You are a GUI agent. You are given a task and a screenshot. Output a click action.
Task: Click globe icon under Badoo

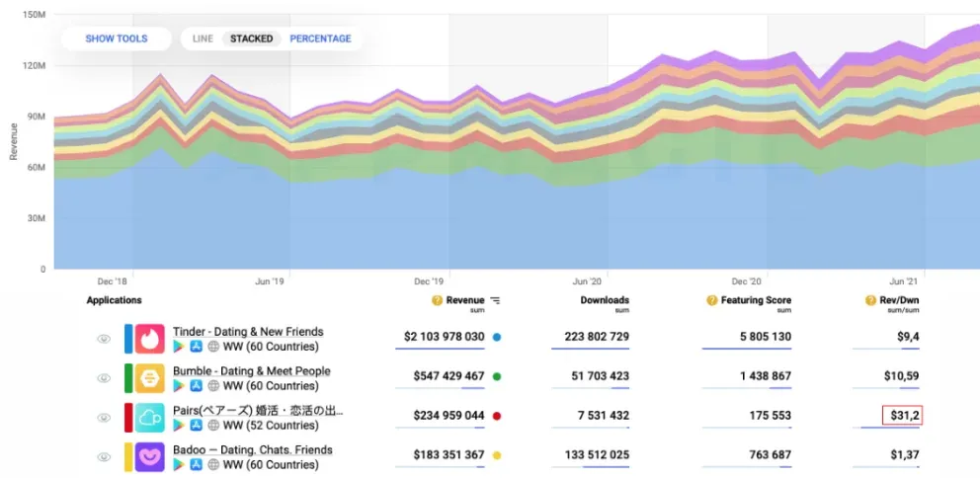[x=213, y=464]
